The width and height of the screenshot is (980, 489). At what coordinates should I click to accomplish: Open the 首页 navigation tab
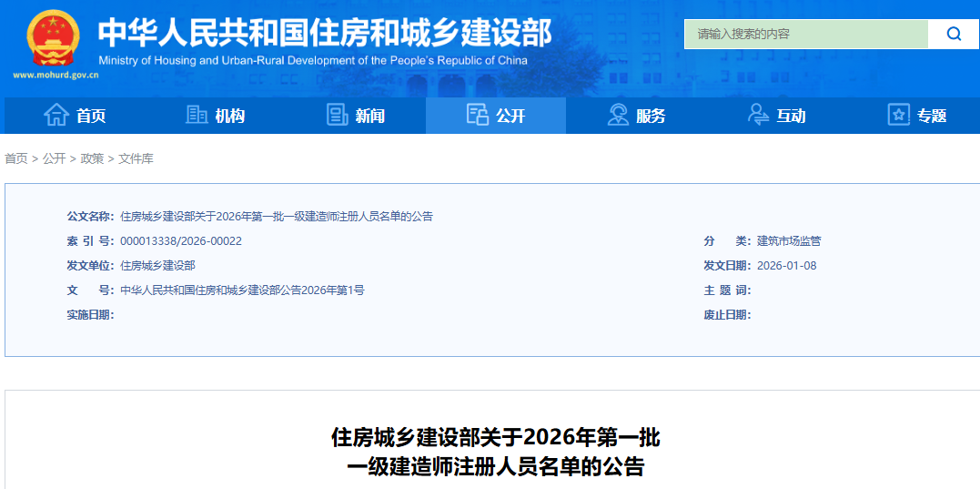coord(75,116)
